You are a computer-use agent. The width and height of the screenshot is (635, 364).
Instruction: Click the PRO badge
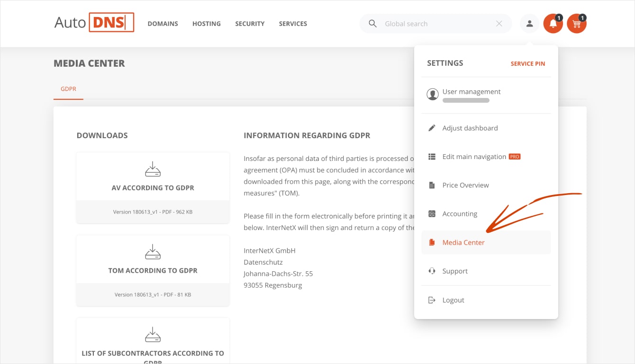pyautogui.click(x=515, y=157)
